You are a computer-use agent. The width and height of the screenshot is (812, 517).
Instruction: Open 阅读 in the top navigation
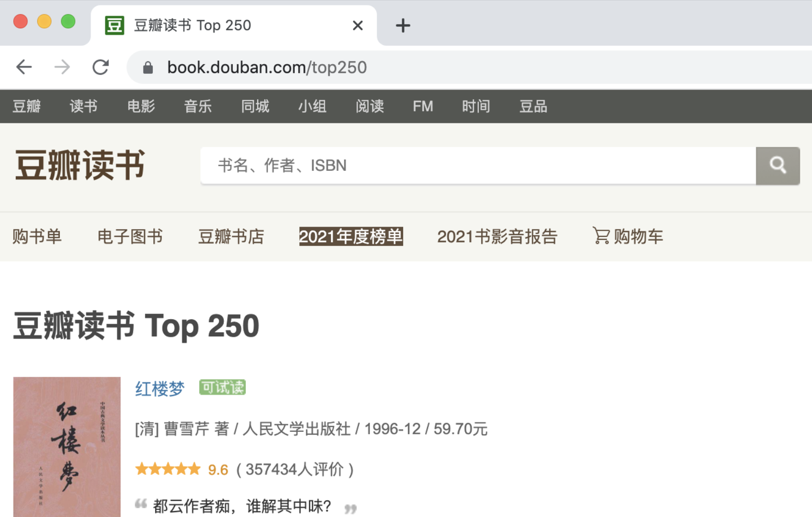369,106
